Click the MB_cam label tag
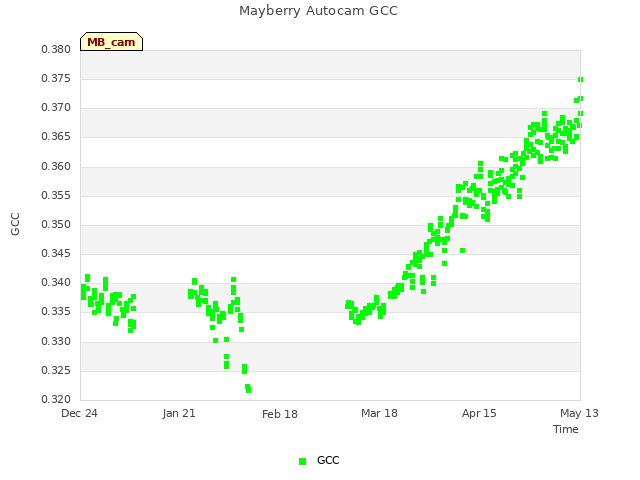Viewport: 640px width, 480px height. click(111, 42)
